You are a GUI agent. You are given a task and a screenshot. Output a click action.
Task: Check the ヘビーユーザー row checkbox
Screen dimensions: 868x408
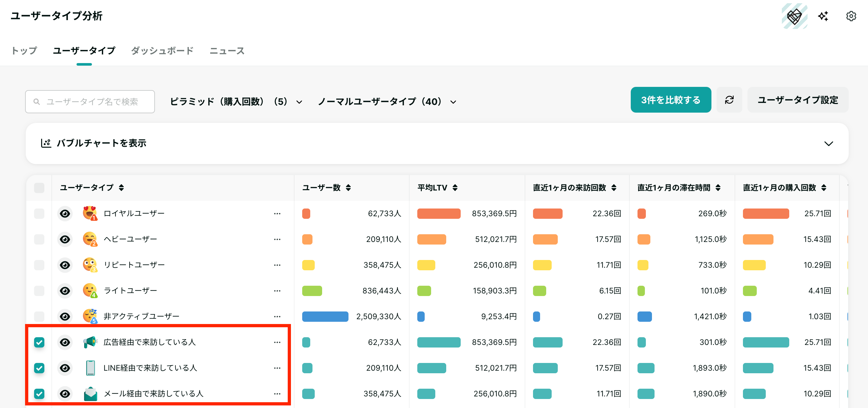39,239
